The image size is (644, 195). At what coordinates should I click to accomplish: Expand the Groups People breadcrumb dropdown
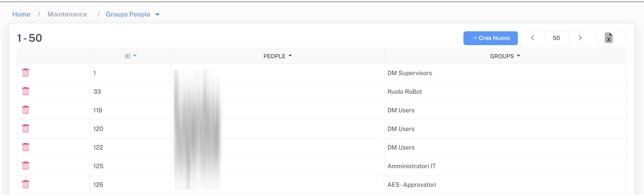click(x=157, y=14)
